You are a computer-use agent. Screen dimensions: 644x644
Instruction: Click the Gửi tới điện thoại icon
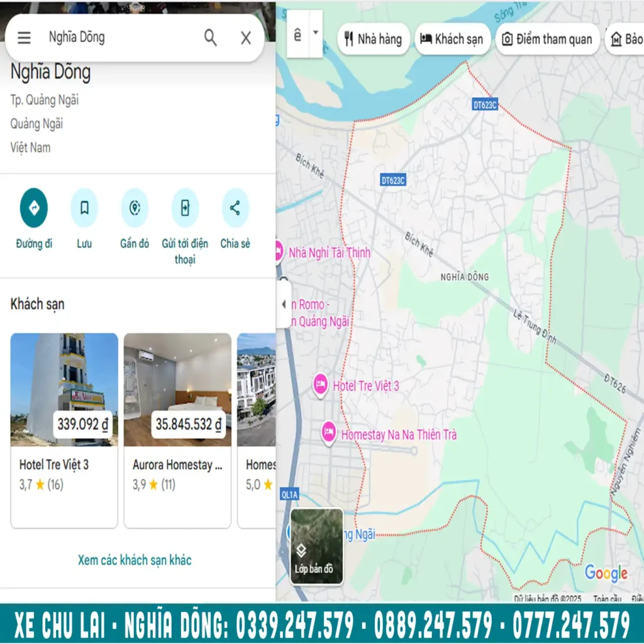184,208
